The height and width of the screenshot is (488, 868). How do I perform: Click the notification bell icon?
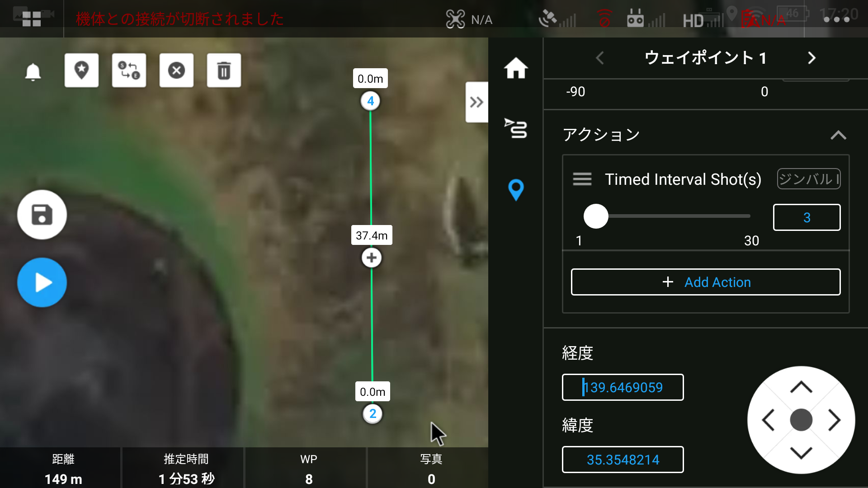click(33, 72)
